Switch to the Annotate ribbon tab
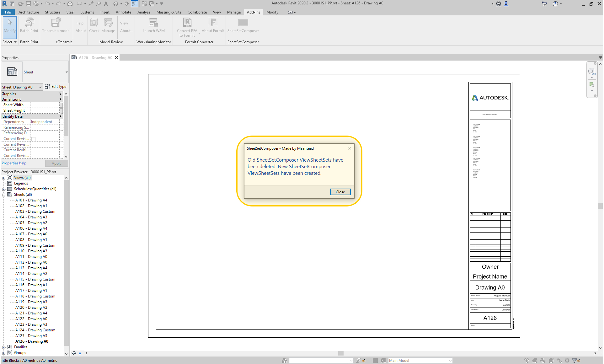Viewport: 604px width, 364px height. click(123, 12)
